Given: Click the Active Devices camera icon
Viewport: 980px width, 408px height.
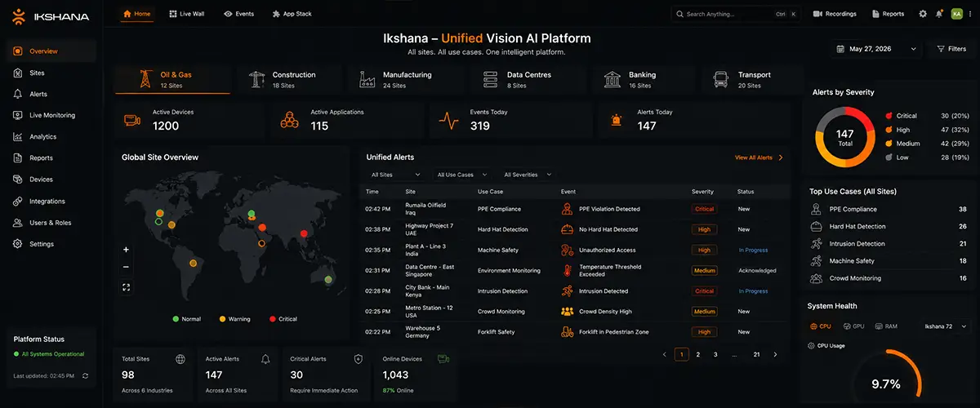Looking at the screenshot, I should tap(131, 120).
